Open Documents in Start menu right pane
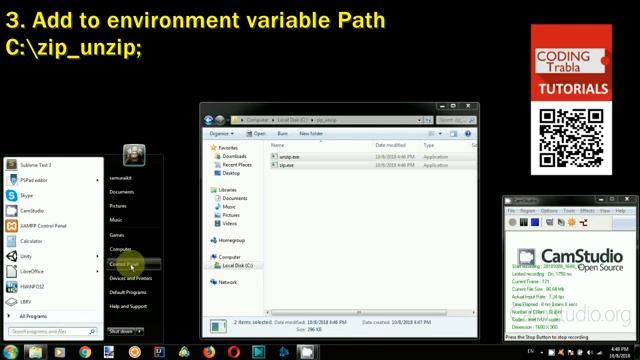Image resolution: width=640 pixels, height=360 pixels. pyautogui.click(x=122, y=192)
